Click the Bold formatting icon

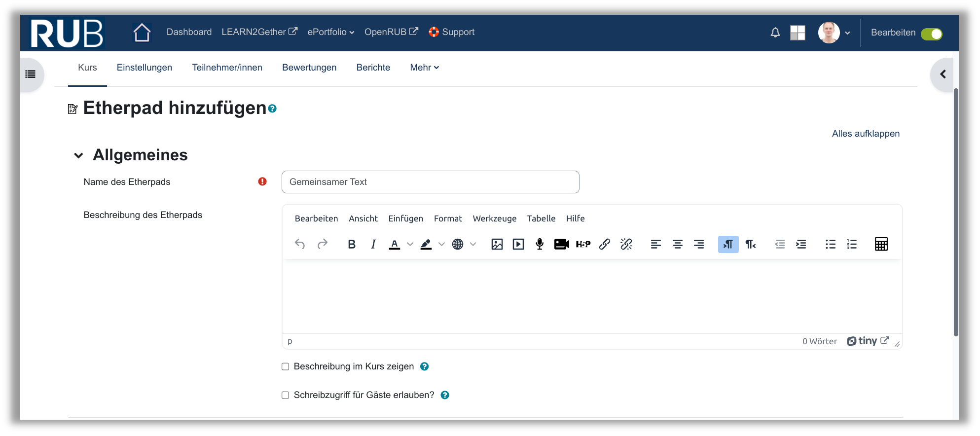(352, 244)
